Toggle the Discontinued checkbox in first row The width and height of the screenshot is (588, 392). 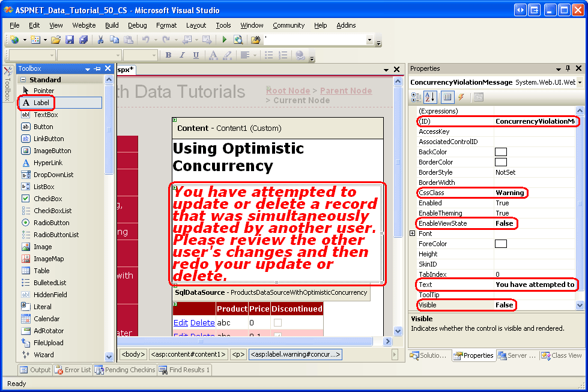(x=277, y=323)
